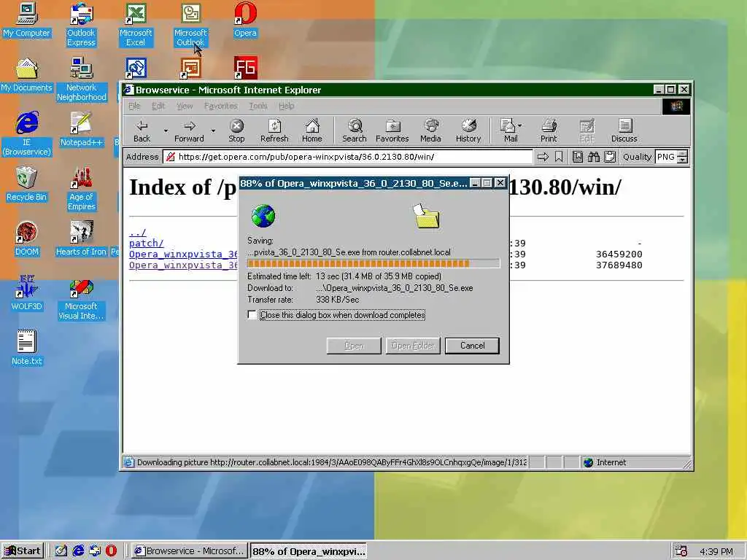Click the Forward toolbar button

tap(189, 131)
